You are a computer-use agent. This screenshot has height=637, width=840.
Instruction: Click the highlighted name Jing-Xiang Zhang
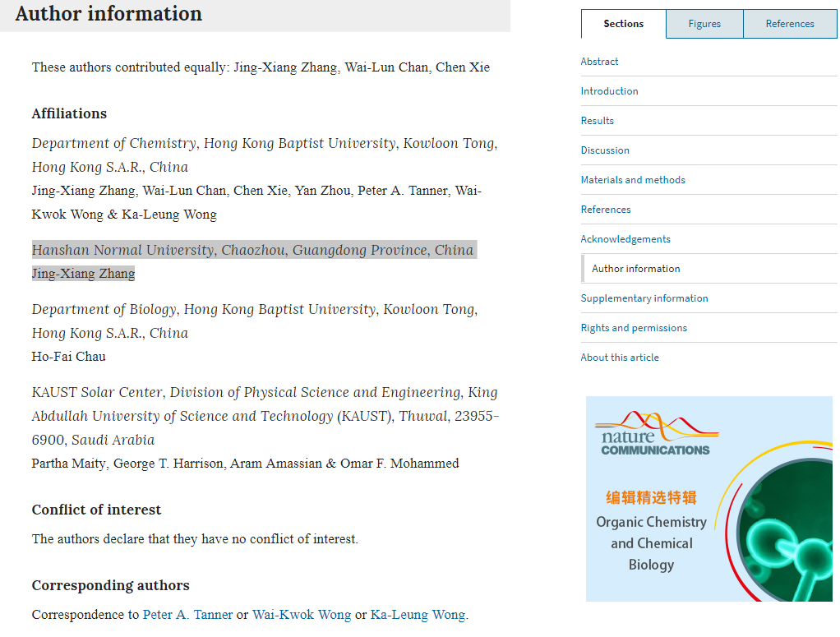(83, 273)
